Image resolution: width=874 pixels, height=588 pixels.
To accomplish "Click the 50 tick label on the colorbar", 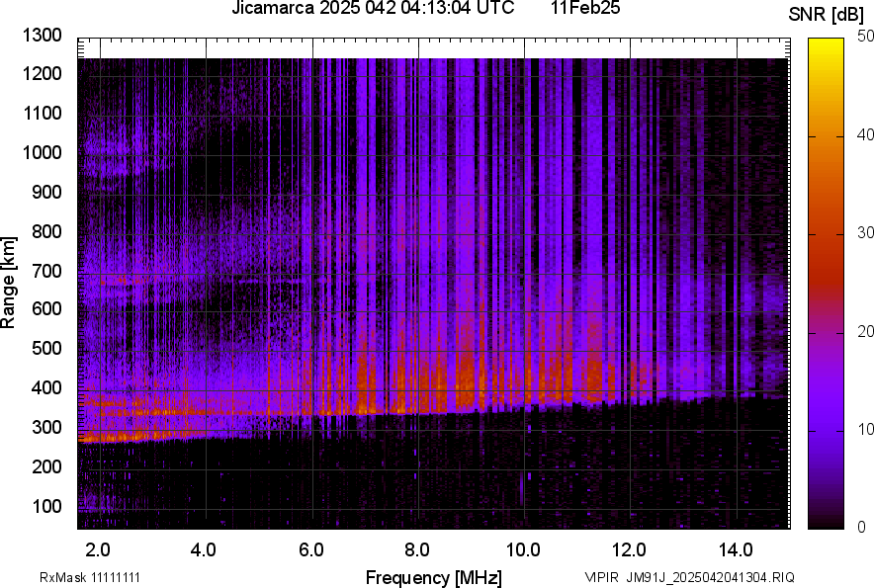I will (866, 37).
